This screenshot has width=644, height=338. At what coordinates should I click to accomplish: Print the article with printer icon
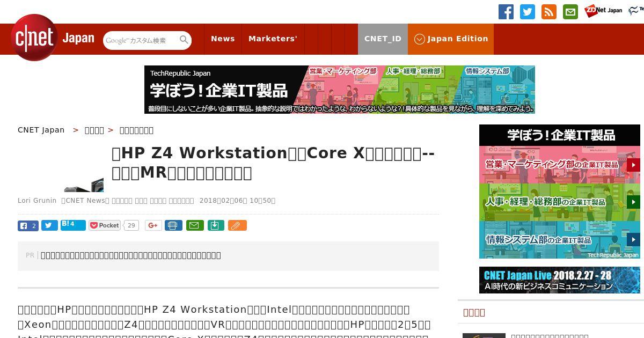pyautogui.click(x=173, y=225)
